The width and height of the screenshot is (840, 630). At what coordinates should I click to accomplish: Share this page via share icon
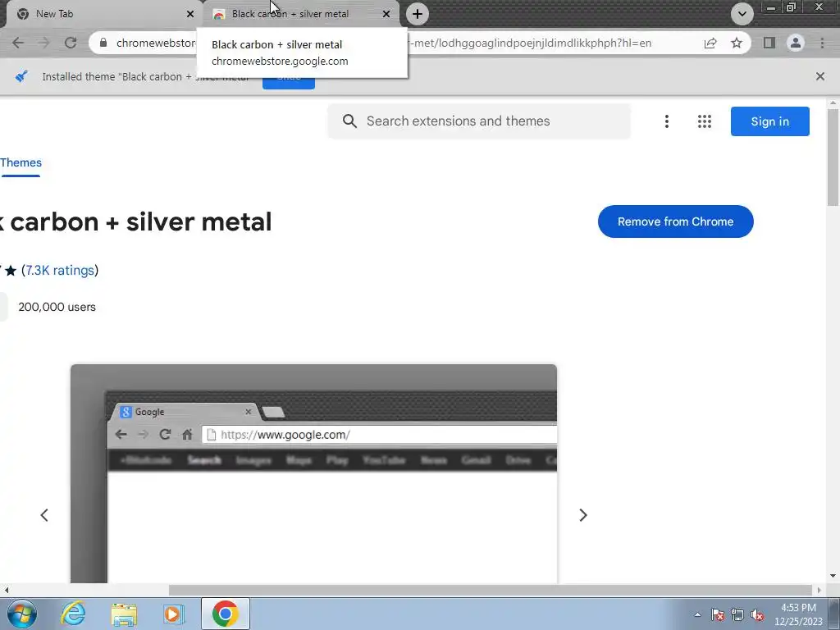click(x=710, y=43)
